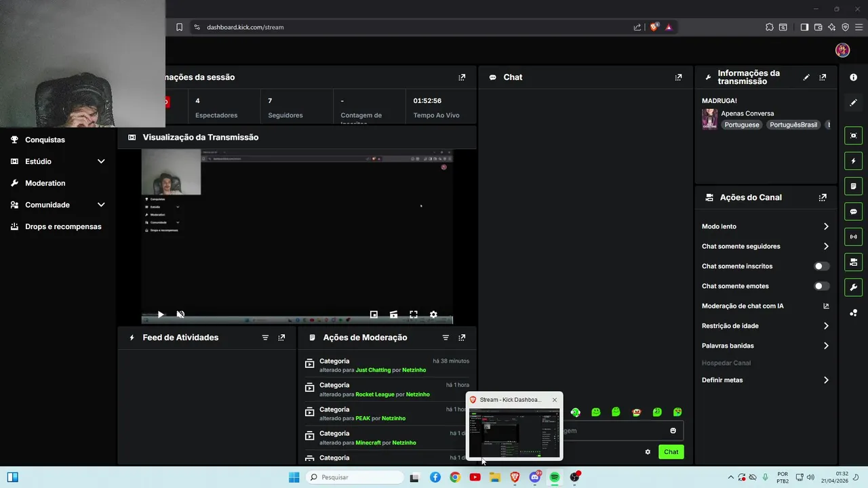Image resolution: width=868 pixels, height=488 pixels.
Task: Expand Chat somente seguidores options
Action: point(826,246)
